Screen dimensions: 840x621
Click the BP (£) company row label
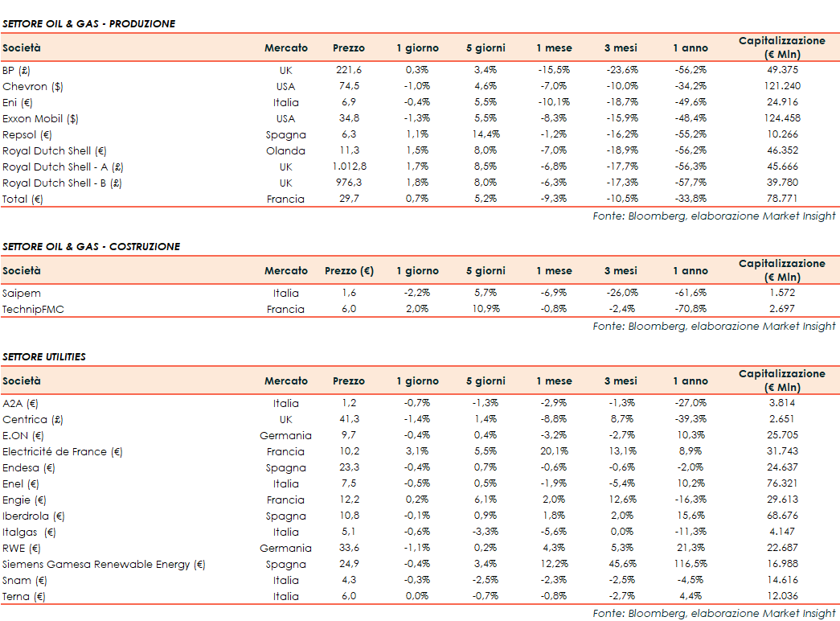coord(17,70)
